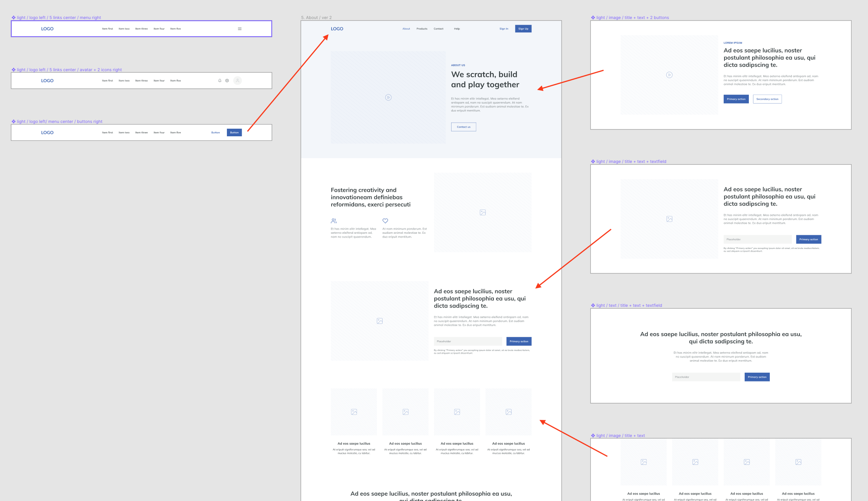Image resolution: width=868 pixels, height=501 pixels.
Task: Click component icon before 'light / text / title' label
Action: (593, 305)
